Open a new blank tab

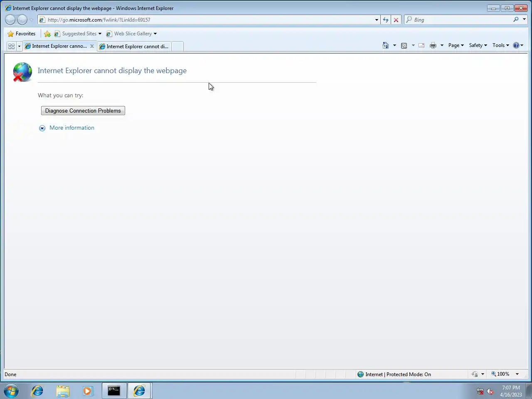177,46
